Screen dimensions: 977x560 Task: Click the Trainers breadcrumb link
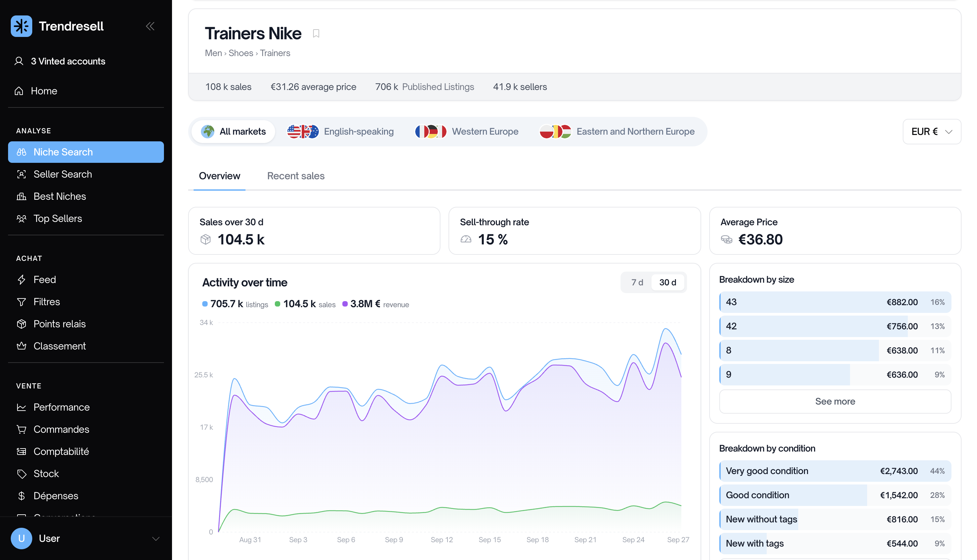[x=275, y=53]
